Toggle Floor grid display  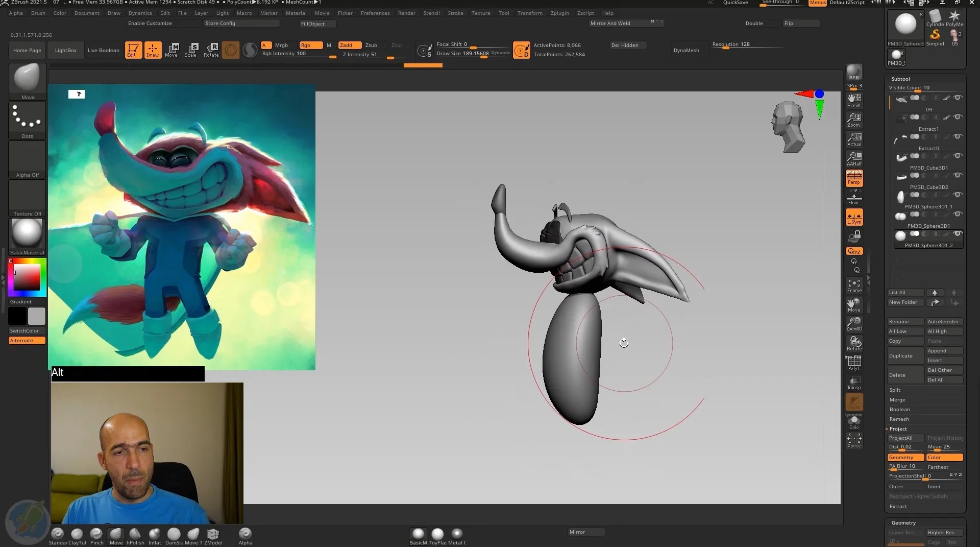[x=854, y=198]
